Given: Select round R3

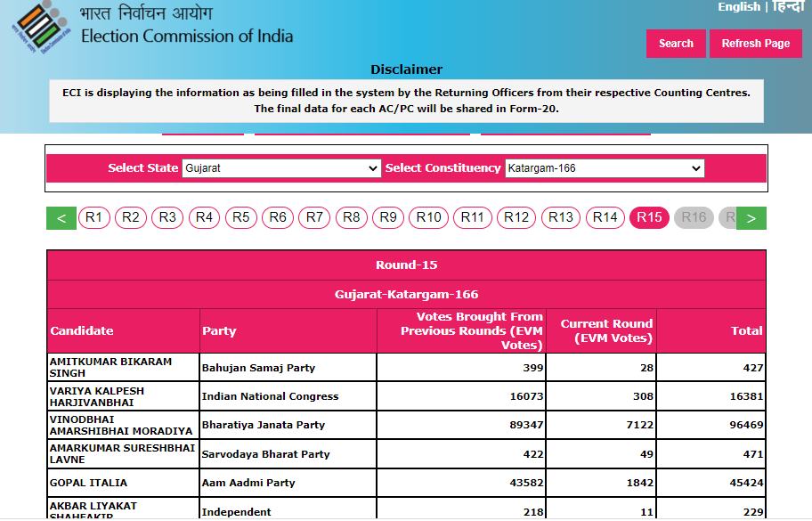Looking at the screenshot, I should coord(167,217).
